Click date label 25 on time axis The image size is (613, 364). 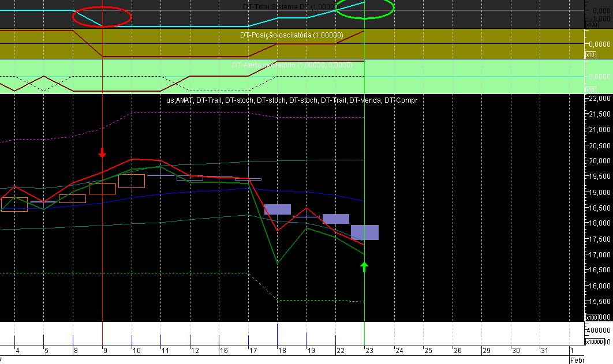(428, 351)
